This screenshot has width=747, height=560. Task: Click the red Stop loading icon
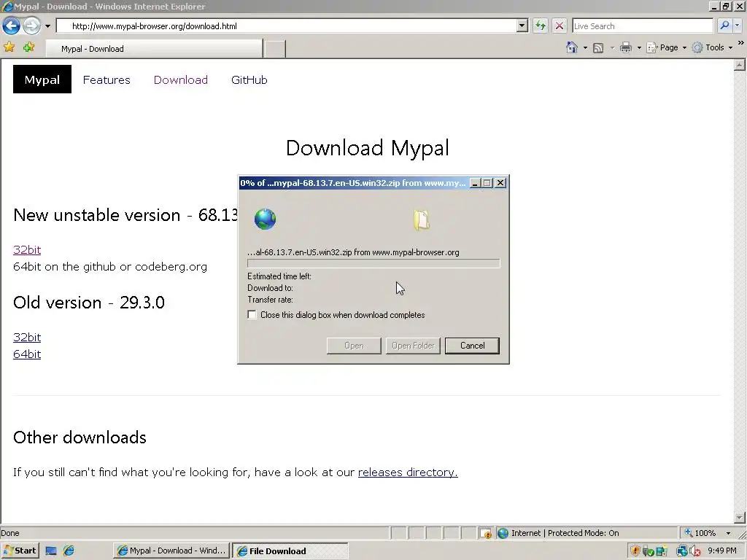[560, 26]
